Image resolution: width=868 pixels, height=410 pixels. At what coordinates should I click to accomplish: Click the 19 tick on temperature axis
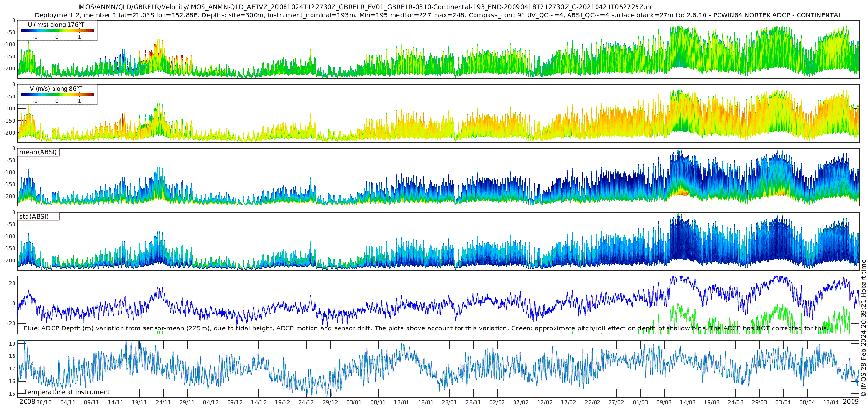pyautogui.click(x=13, y=343)
